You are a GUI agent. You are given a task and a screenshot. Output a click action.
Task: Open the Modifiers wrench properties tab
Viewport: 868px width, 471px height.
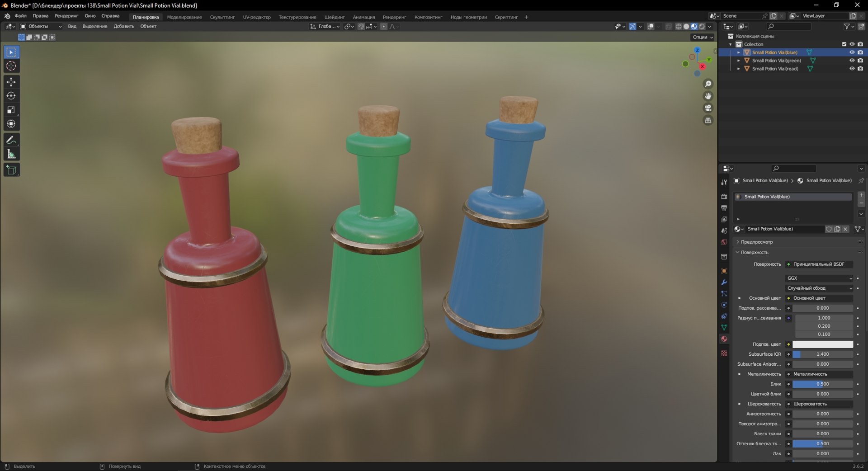[724, 283]
